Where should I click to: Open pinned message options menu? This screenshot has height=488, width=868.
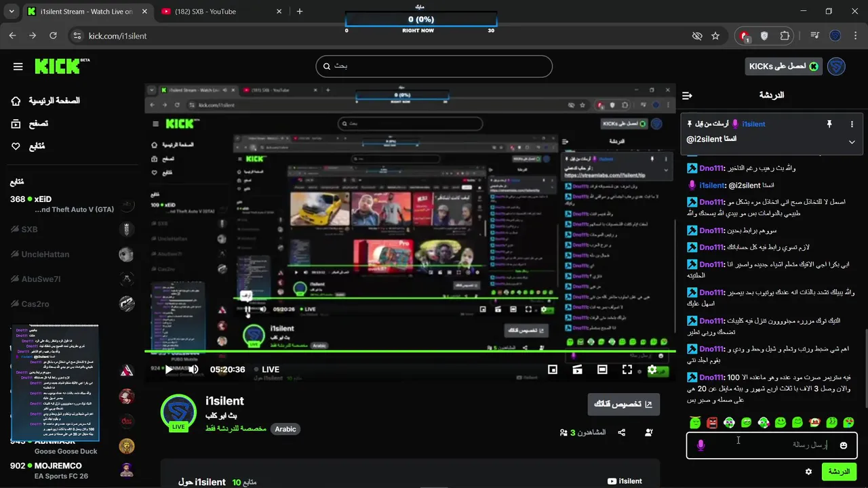click(852, 124)
